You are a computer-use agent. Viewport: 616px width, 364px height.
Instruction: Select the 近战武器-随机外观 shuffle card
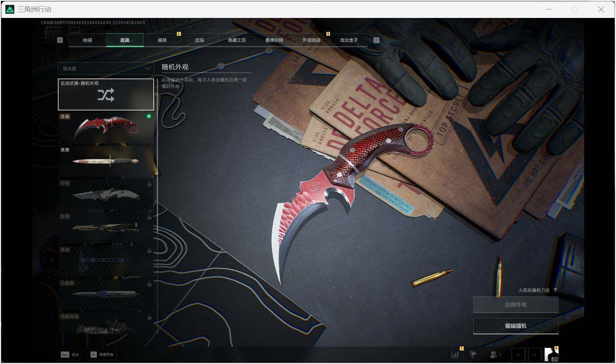[106, 94]
